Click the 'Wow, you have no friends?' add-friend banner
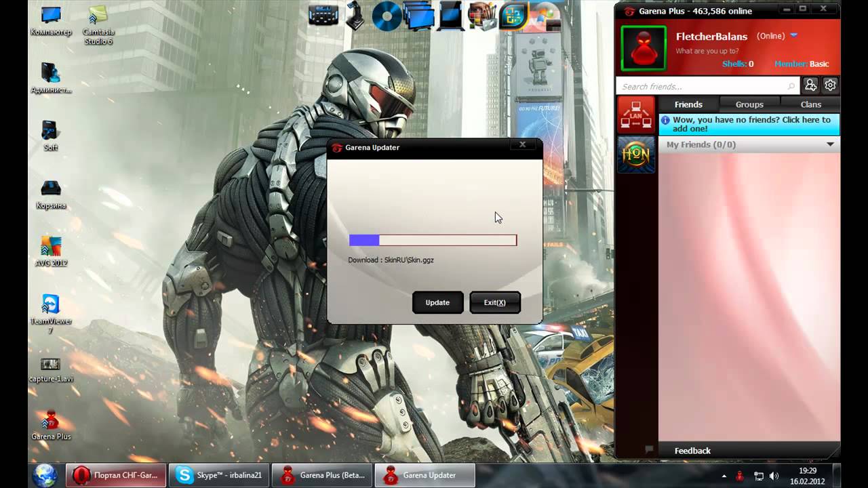The image size is (868, 488). tap(749, 124)
